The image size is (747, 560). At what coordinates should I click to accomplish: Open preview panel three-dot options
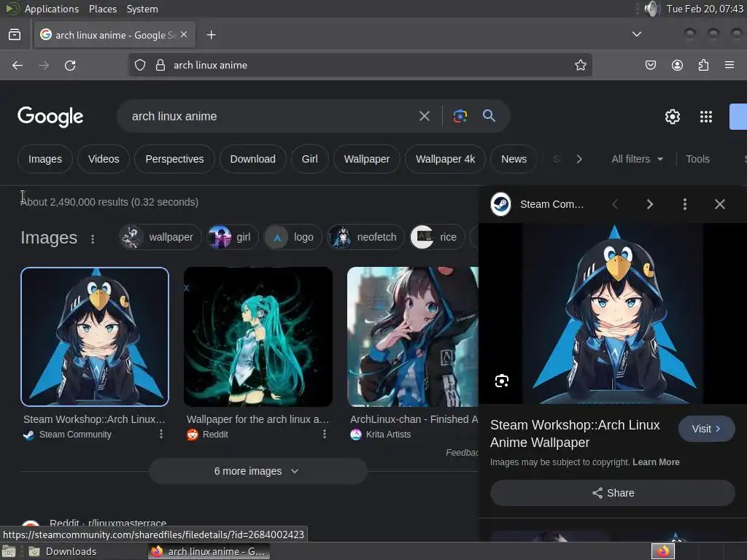tap(684, 204)
